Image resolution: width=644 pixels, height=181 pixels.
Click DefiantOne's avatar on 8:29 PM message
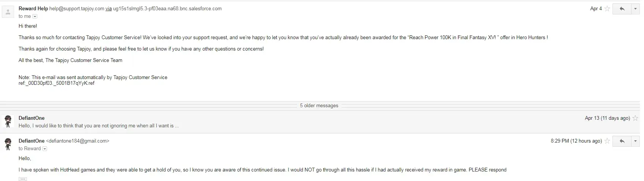click(8, 144)
